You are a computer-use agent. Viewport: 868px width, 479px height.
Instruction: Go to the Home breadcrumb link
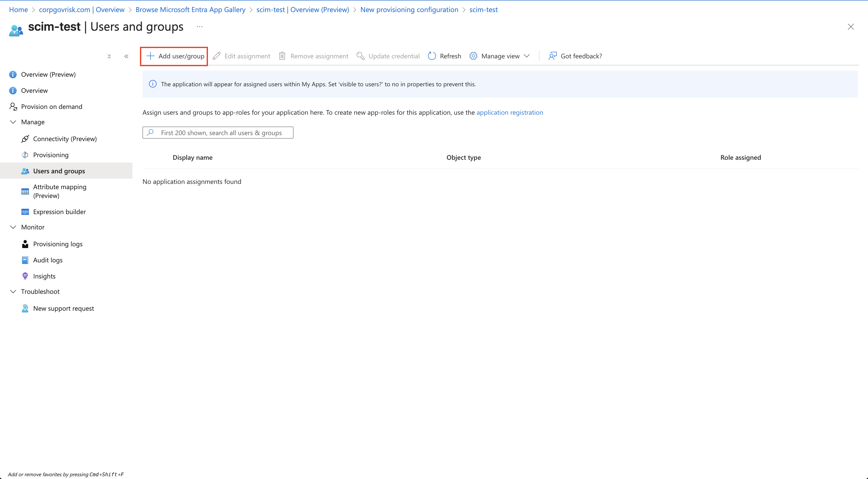click(18, 9)
